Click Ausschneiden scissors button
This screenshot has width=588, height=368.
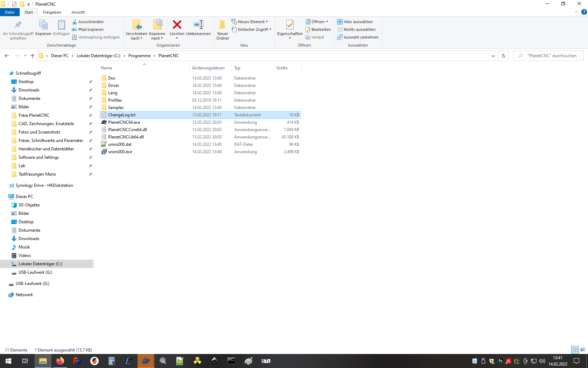click(88, 22)
